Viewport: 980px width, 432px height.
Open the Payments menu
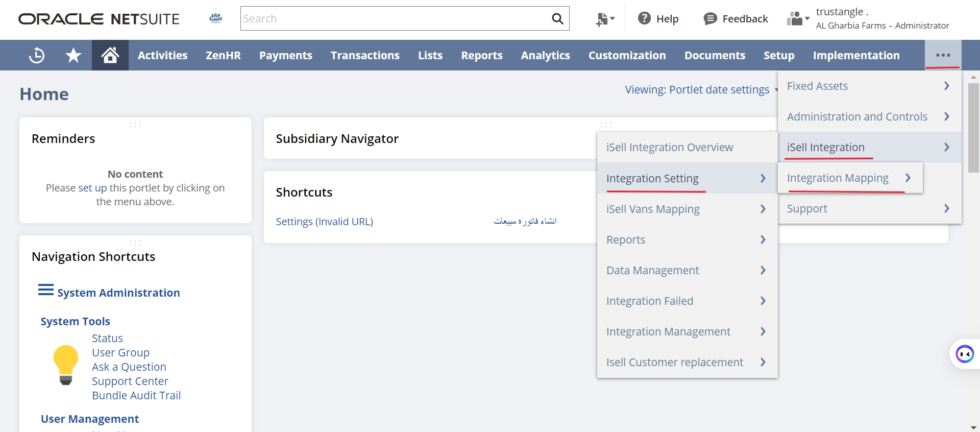click(286, 55)
